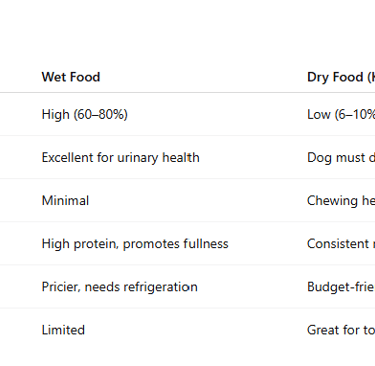
Task: Click the word Pricier
Action: 61,287
